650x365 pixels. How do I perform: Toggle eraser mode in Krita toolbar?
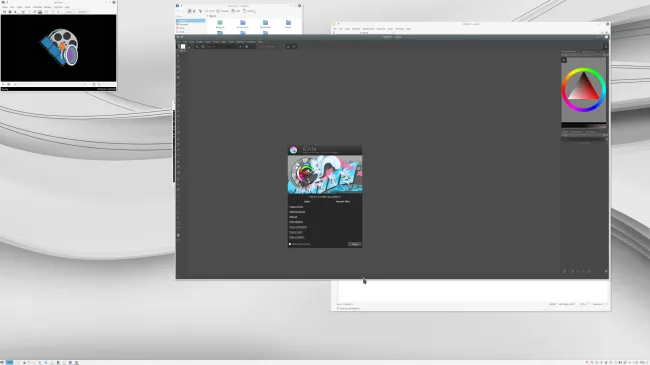tap(240, 46)
